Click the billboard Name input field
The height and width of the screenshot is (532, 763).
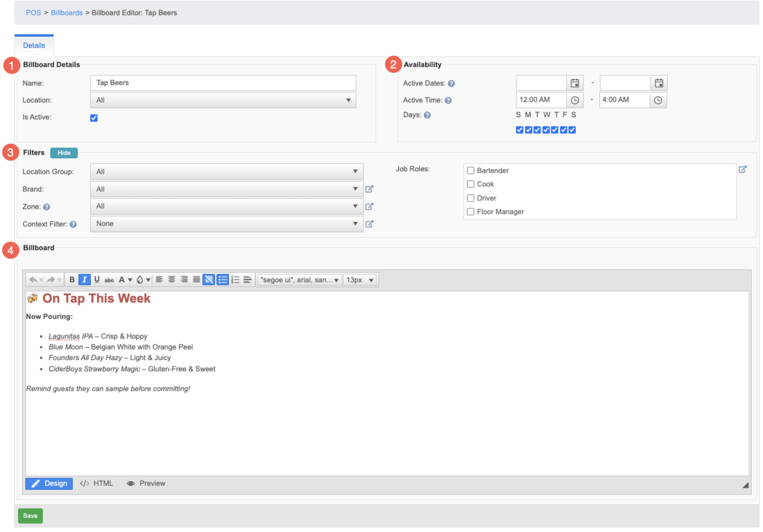coord(223,83)
